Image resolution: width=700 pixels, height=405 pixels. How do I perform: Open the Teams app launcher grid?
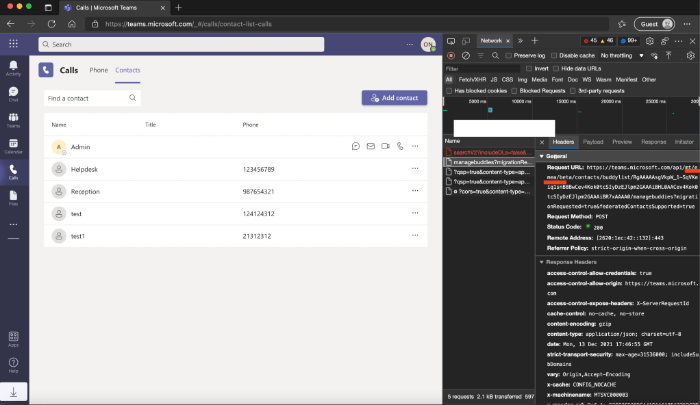coord(13,43)
